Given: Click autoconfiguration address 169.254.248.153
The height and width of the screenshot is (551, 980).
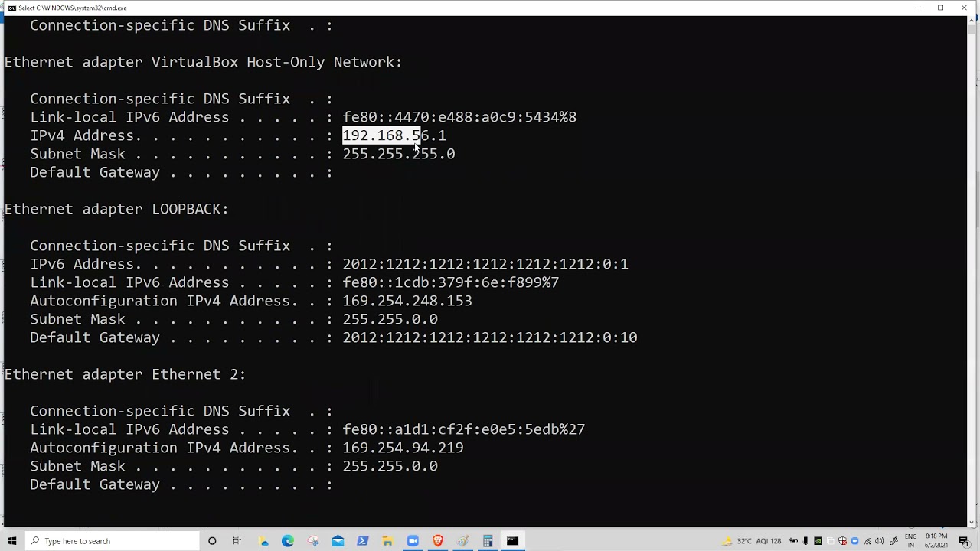Looking at the screenshot, I should [x=407, y=301].
